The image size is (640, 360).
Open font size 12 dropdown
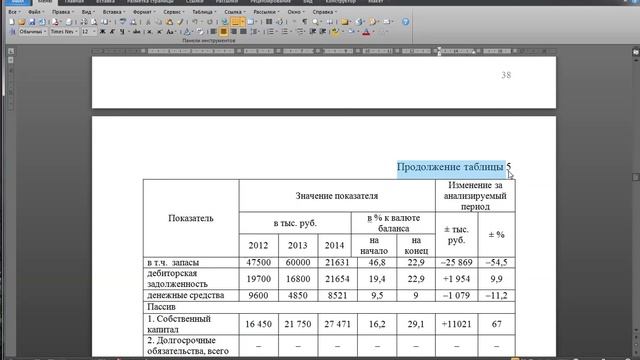tap(89, 31)
